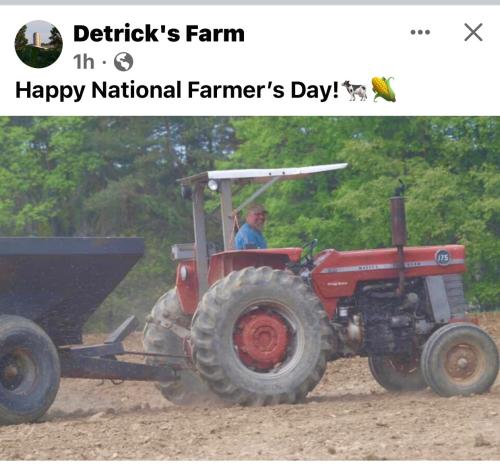Click the corn emoji in the caption
Image resolution: width=500 pixels, height=469 pixels.
click(384, 89)
